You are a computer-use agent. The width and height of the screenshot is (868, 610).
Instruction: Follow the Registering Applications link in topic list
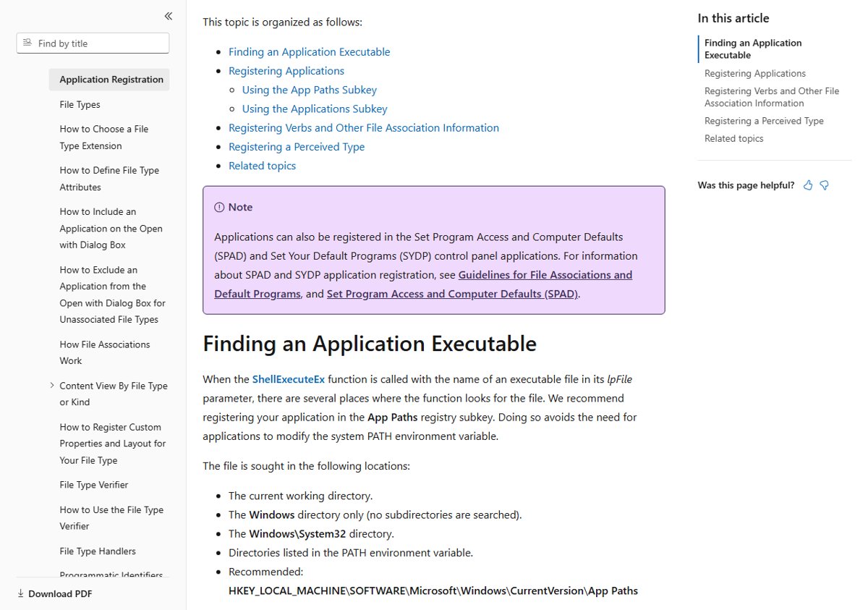coord(286,71)
